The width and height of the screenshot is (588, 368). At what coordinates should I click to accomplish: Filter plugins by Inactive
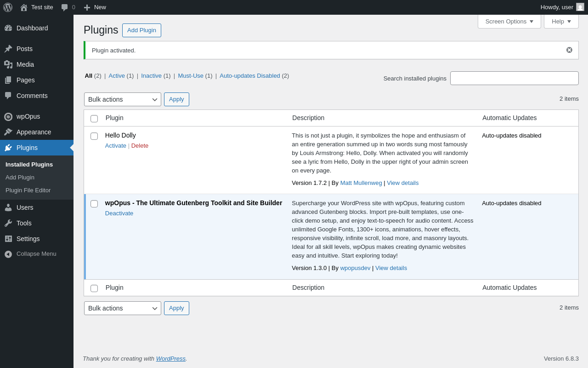point(151,76)
